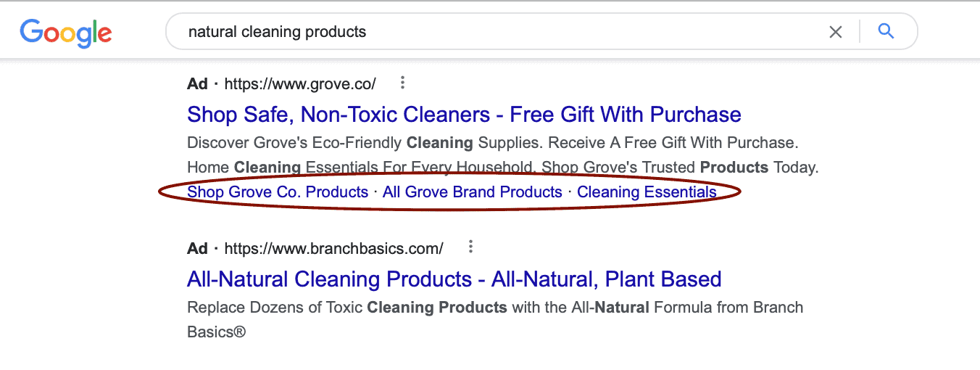
Task: Open All-Natural Cleaning Products ad headline
Action: click(454, 279)
